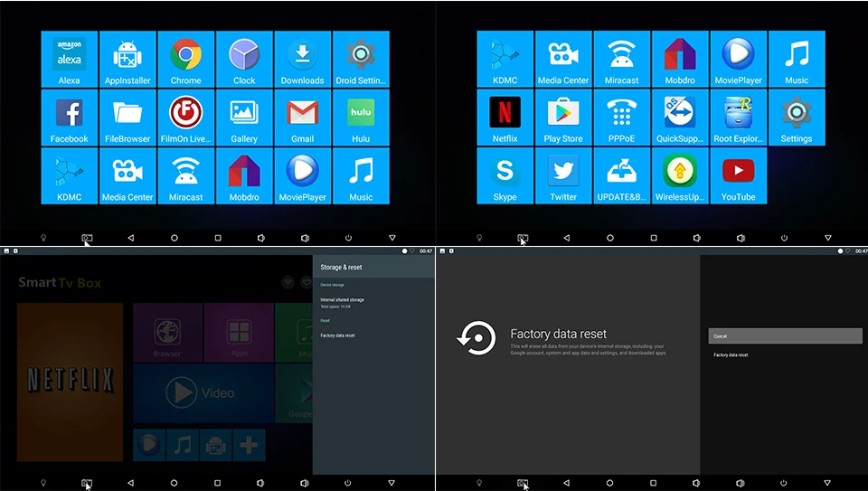Tap power icon in Storage & reset screen's nav bar

point(347,483)
